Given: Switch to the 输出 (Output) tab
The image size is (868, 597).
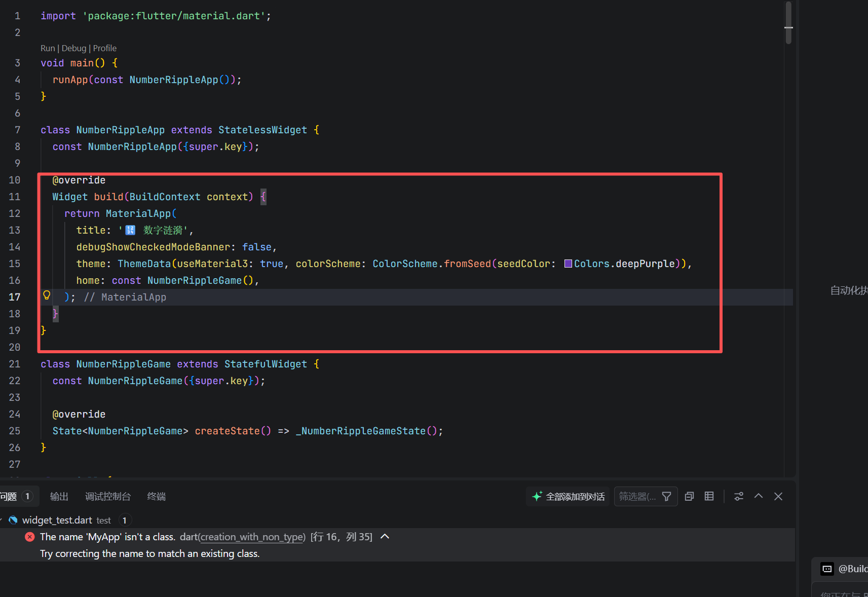Looking at the screenshot, I should point(59,497).
